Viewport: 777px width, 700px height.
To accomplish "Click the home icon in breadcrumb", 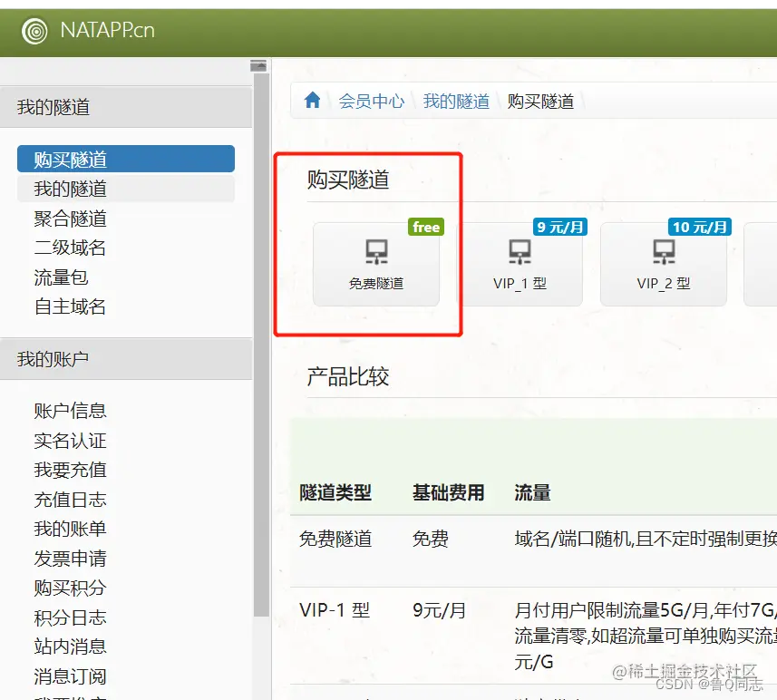I will click(x=312, y=100).
